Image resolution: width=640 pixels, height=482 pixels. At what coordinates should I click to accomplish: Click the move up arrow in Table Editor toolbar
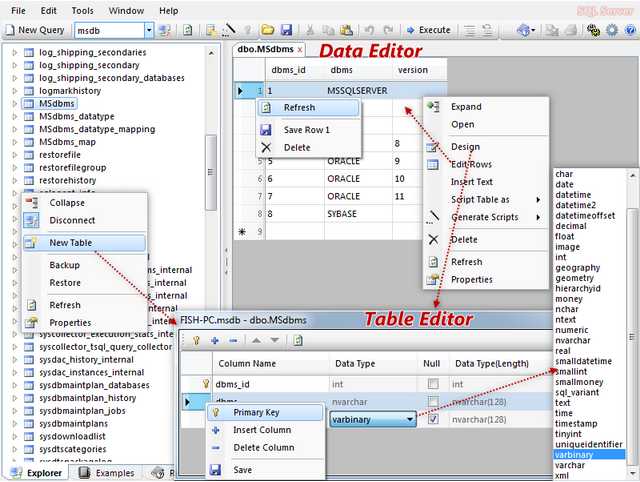pos(256,340)
